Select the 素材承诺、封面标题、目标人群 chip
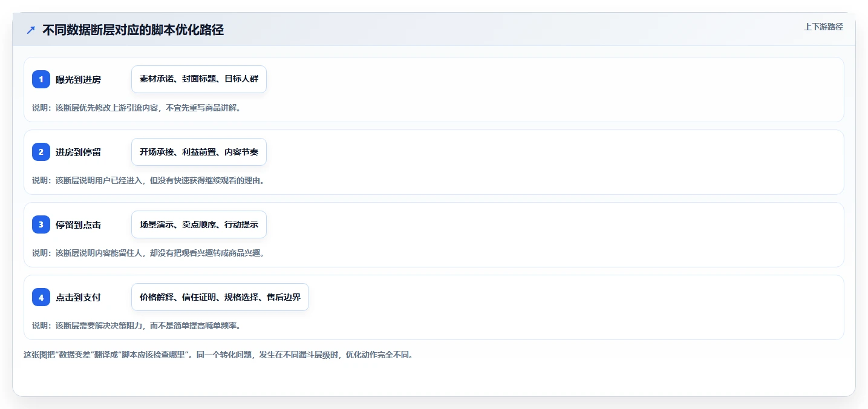 point(199,79)
